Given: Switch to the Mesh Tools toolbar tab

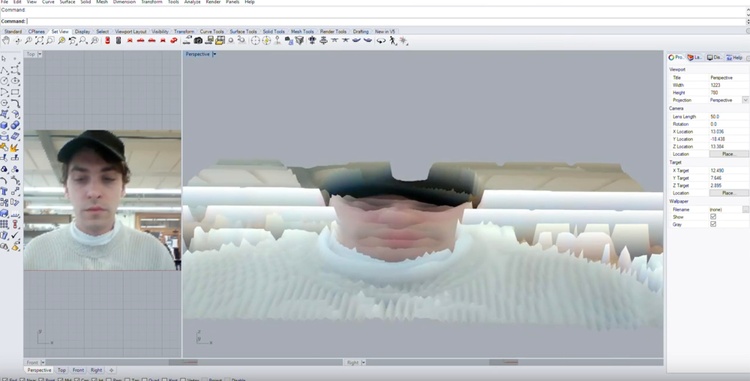Looking at the screenshot, I should pos(302,32).
